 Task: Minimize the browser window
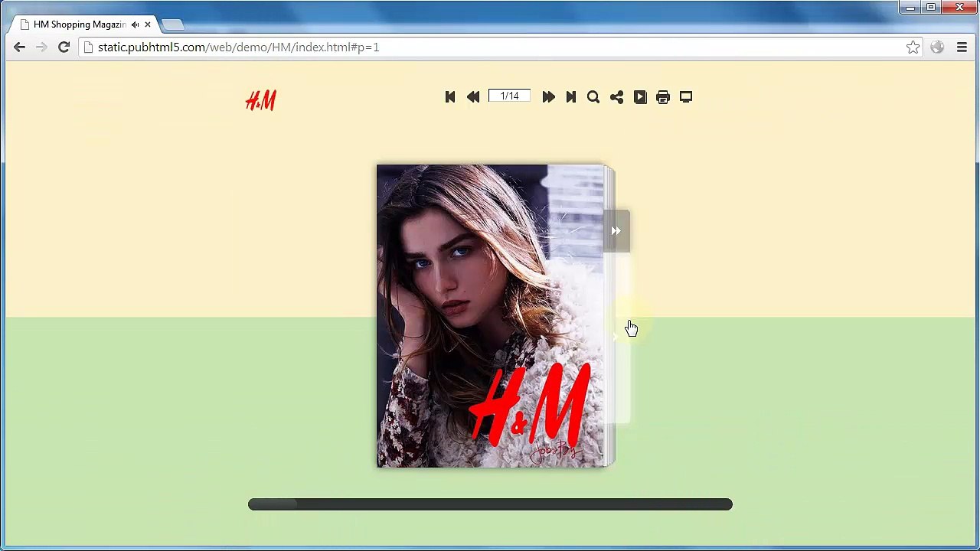point(910,8)
